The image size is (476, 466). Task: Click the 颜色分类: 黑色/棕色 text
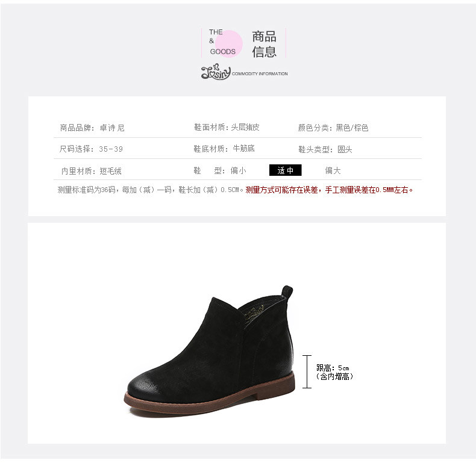(333, 128)
